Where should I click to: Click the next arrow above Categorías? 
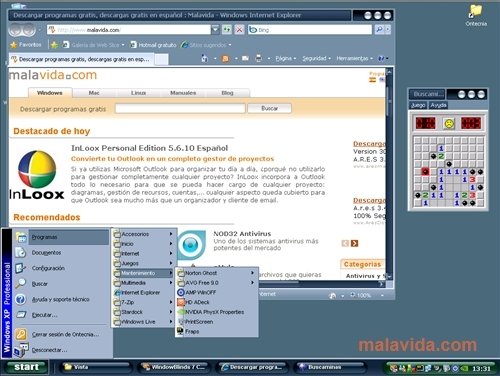point(355,243)
